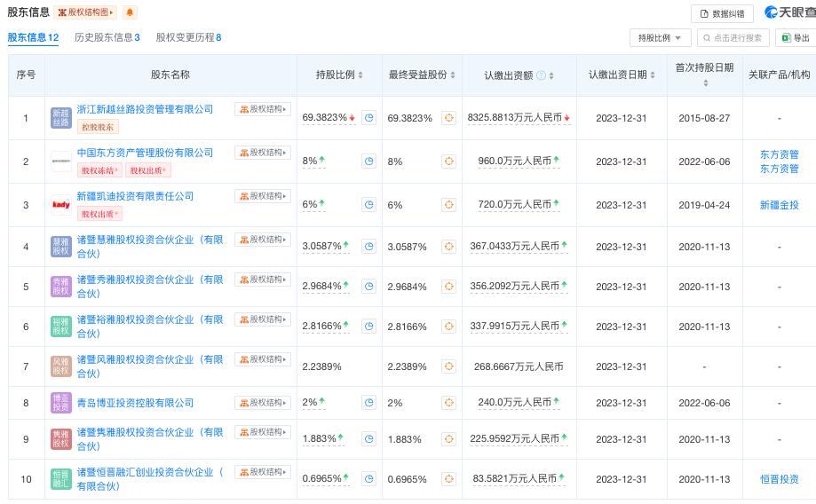Expand 股权结构 for 浙江新越丝路 row

263,109
